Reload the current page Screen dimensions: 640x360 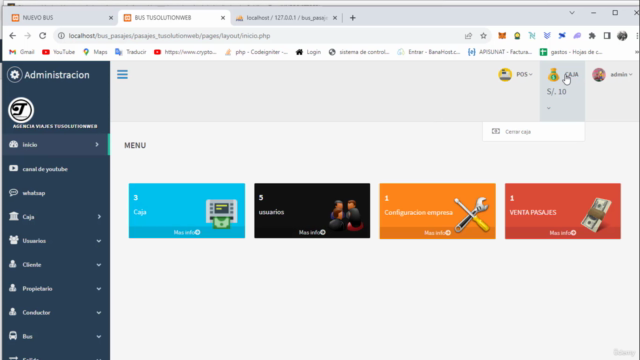pyautogui.click(x=42, y=36)
